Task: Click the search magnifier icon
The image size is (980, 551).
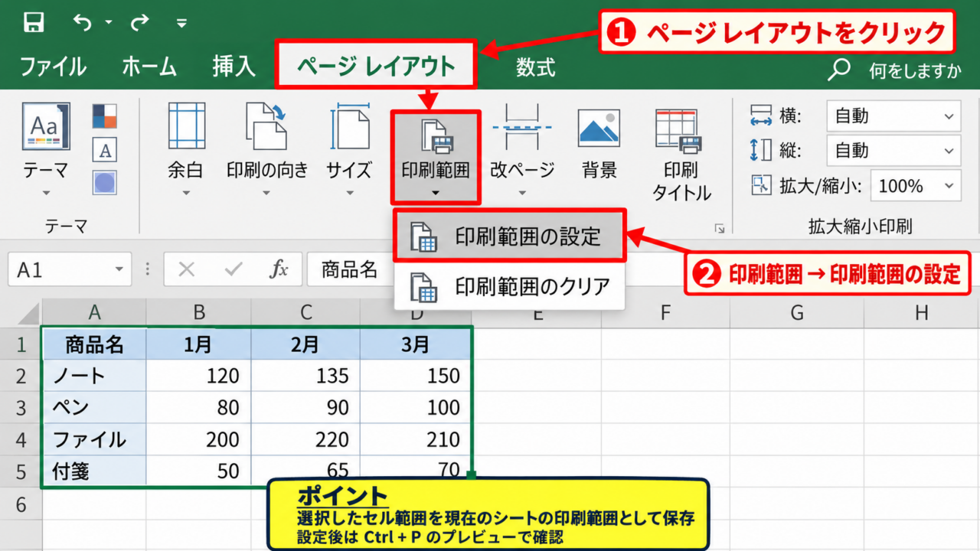Action: click(840, 70)
